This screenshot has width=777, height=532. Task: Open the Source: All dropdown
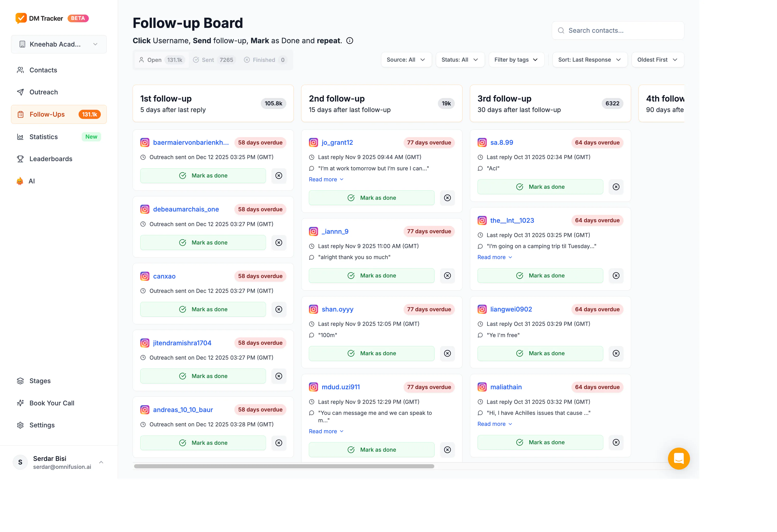click(406, 60)
